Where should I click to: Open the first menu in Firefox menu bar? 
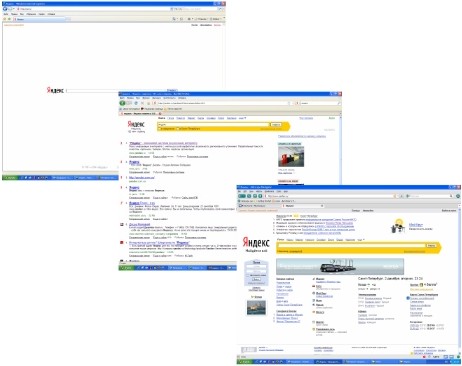pos(122,98)
